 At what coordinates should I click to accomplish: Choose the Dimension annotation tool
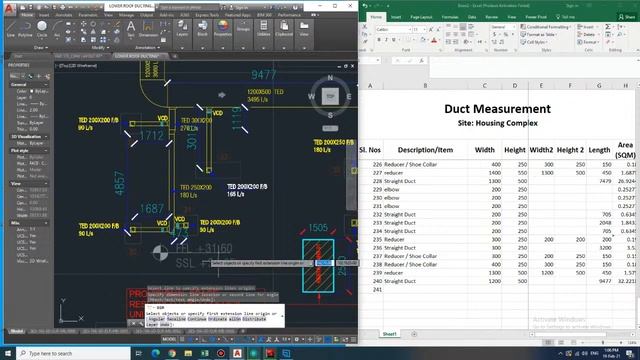pos(148,29)
